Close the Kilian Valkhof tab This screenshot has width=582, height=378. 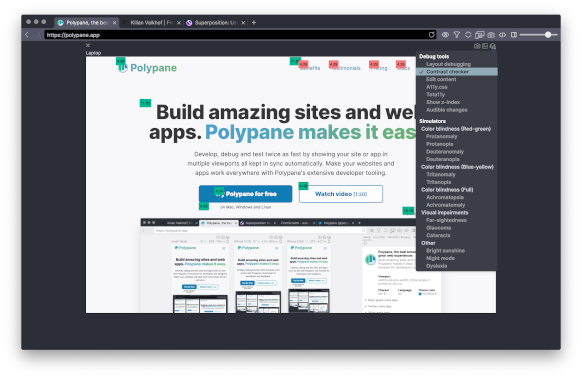click(179, 23)
